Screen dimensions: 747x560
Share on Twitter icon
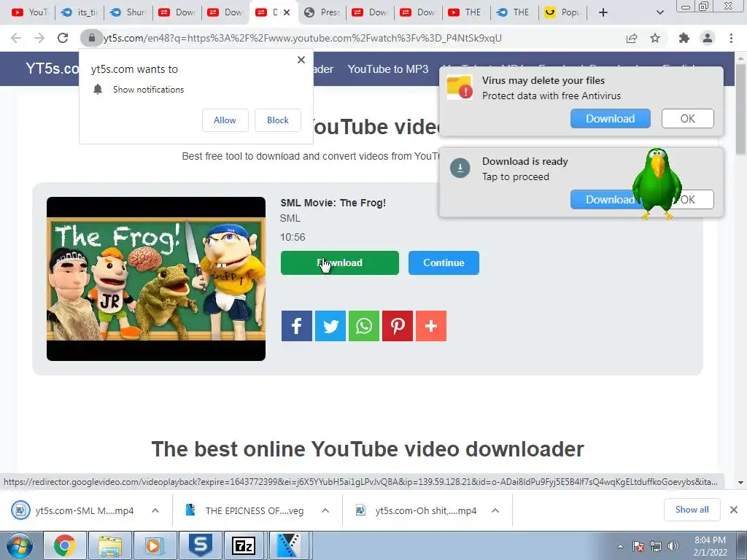tap(330, 326)
